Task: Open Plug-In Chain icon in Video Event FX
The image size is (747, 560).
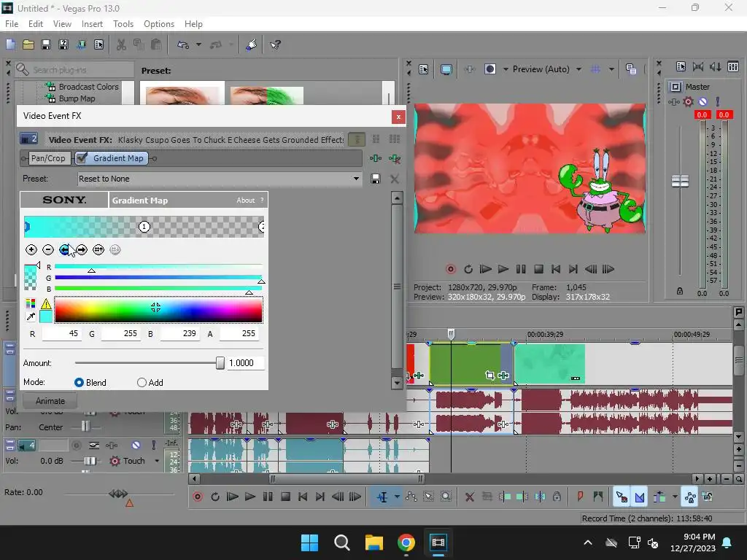Action: coord(376,158)
